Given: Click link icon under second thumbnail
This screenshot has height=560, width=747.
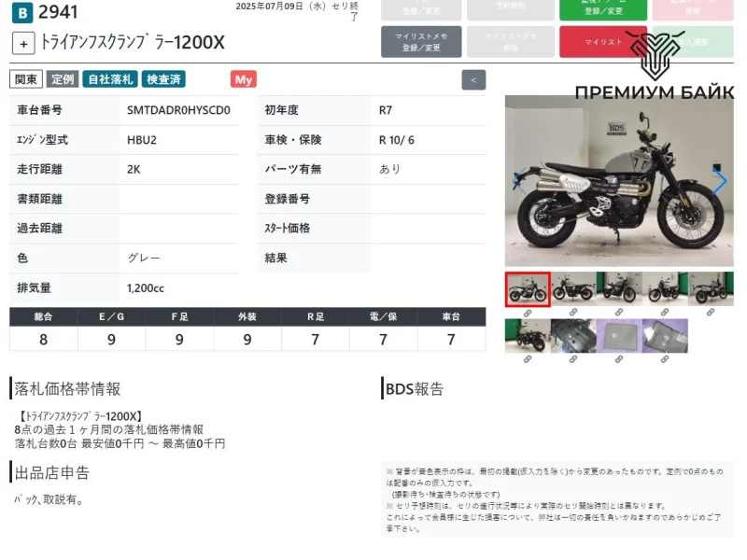Looking at the screenshot, I should pyautogui.click(x=573, y=312).
